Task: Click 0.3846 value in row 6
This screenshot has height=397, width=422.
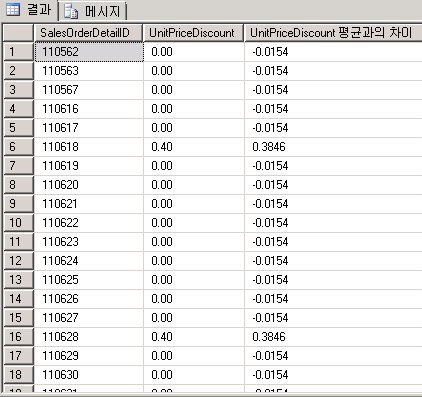Action: pos(333,147)
